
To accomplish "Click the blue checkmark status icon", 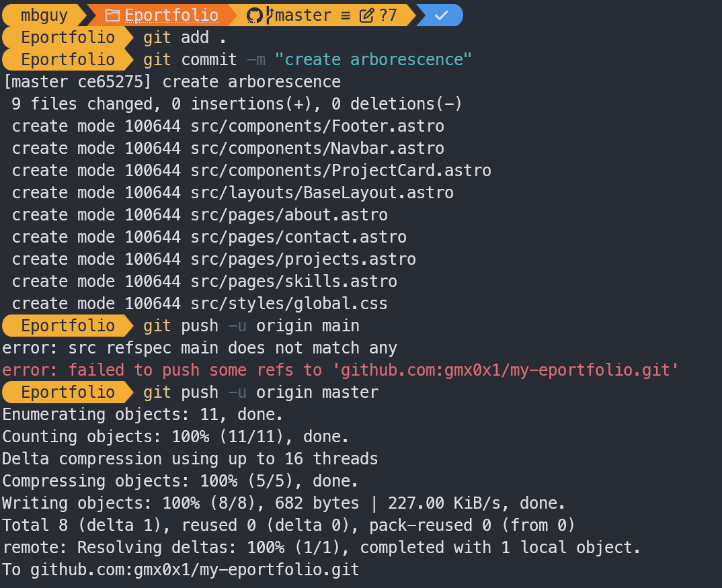I will [441, 15].
